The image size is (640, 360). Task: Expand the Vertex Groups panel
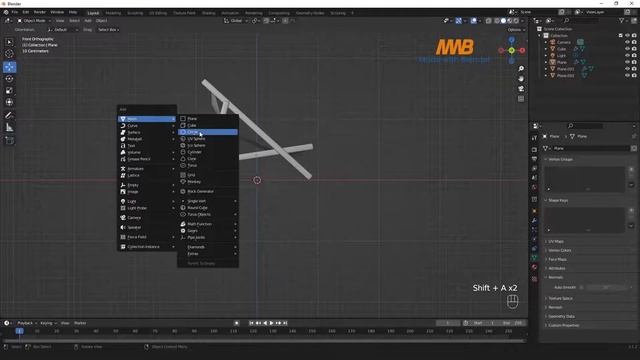pyautogui.click(x=560, y=159)
